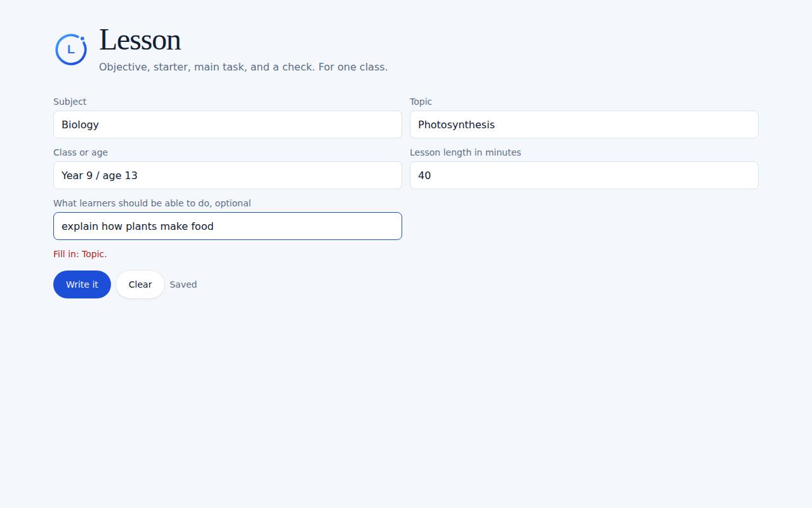Click the Class or age label
Screen dimensions: 812x508
81,152
